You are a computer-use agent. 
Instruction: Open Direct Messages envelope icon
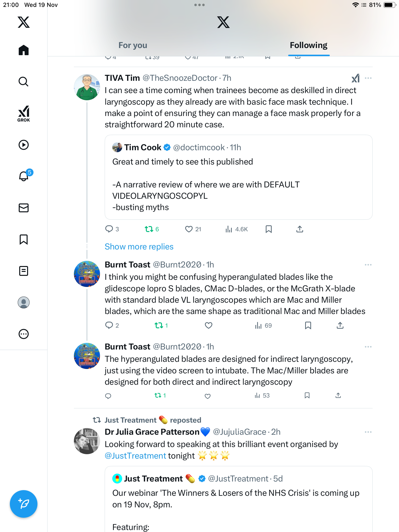(24, 208)
